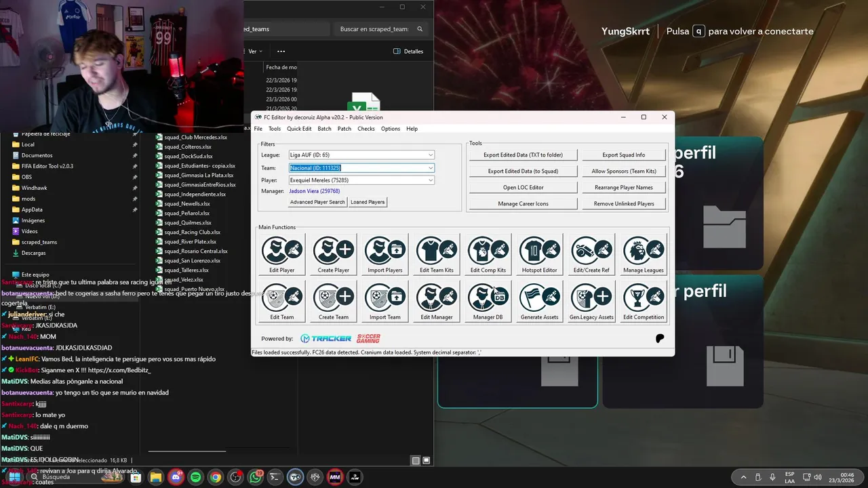Open the three-dots more options in Explorer
The image size is (868, 488).
click(281, 52)
